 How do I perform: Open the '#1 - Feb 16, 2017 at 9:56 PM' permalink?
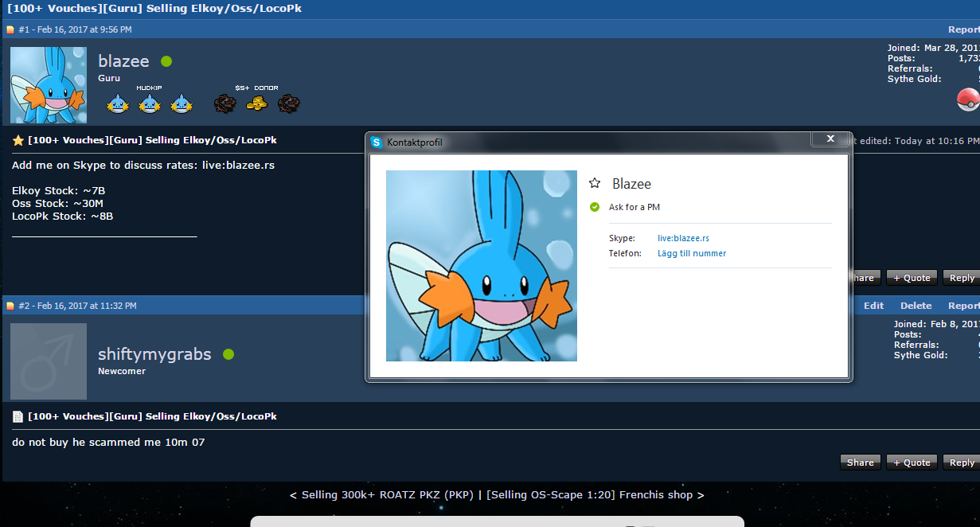click(x=75, y=29)
